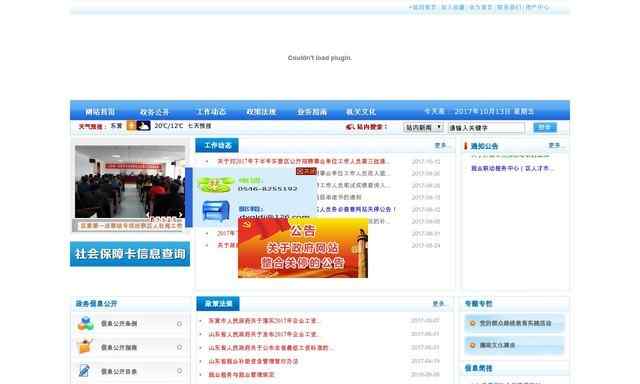This screenshot has height=384, width=640.
Task: Open the fourth policy link in 政策法规
Action: point(253,361)
